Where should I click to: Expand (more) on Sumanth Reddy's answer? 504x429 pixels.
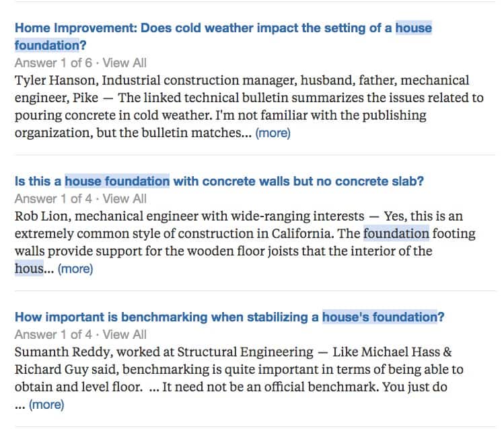(46, 405)
